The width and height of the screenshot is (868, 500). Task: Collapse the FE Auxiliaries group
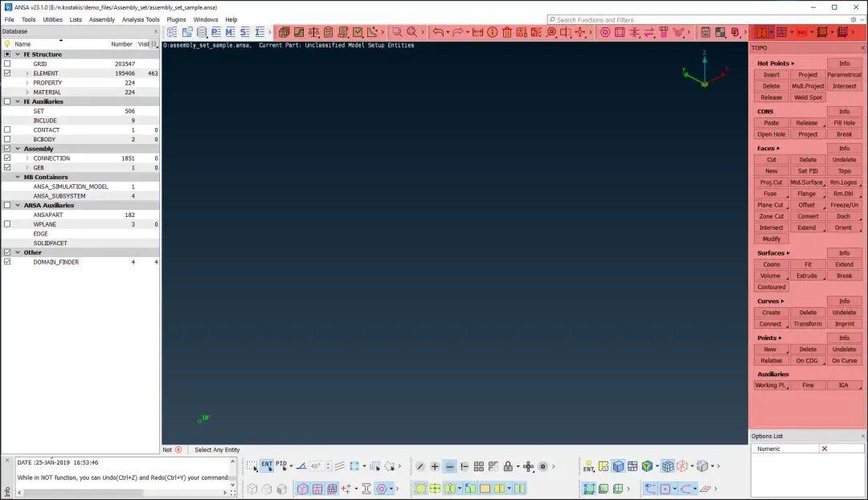pos(18,102)
